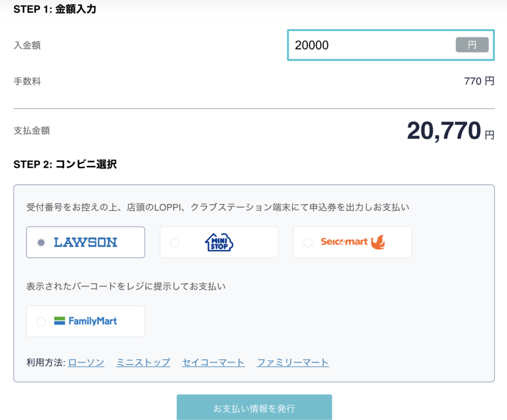507x420 pixels.
Task: Click the LAWSON store logo
Action: tap(85, 242)
